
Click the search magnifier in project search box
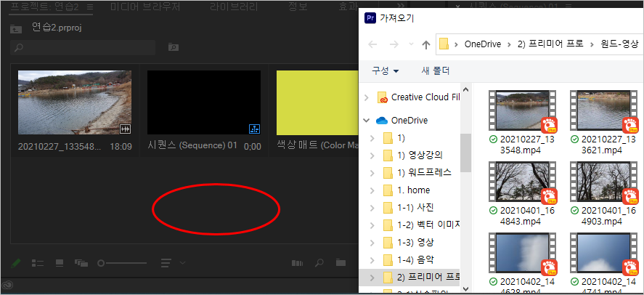[x=18, y=48]
